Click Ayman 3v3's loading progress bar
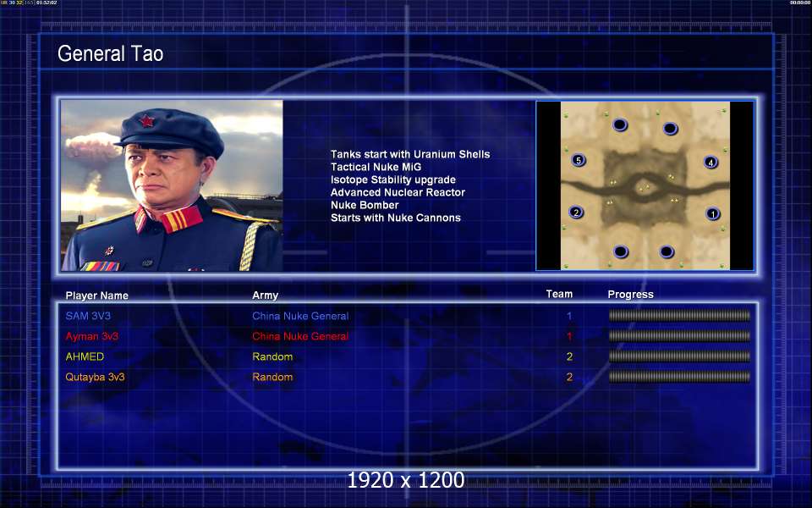 point(679,336)
